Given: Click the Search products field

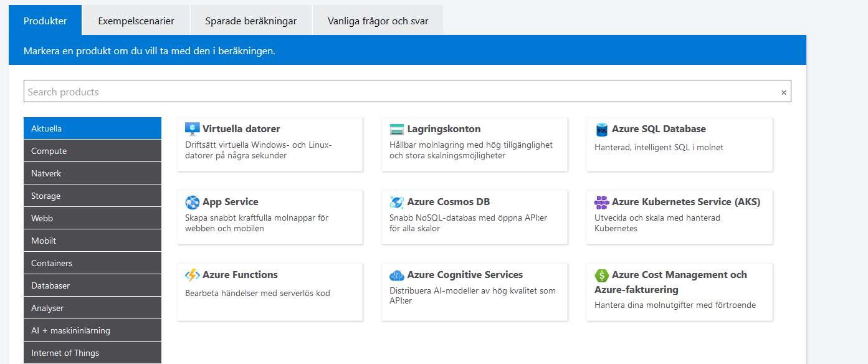Looking at the screenshot, I should [x=399, y=92].
